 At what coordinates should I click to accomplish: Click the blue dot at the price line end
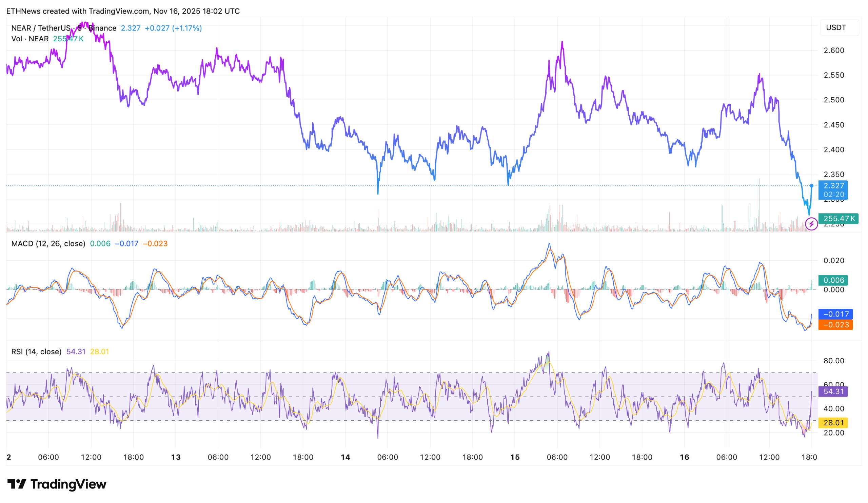(811, 185)
